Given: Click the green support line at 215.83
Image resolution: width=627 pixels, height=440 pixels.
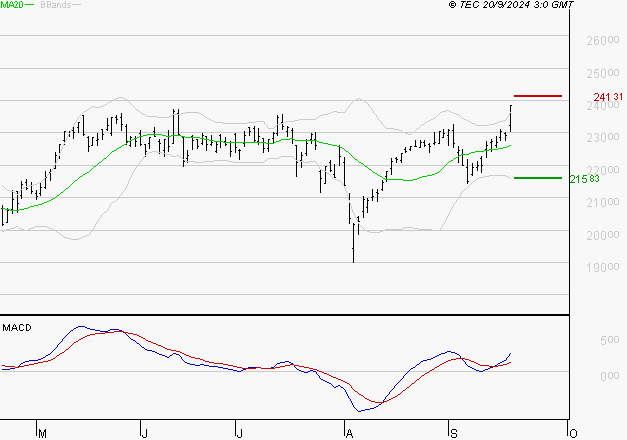Looking at the screenshot, I should (538, 178).
